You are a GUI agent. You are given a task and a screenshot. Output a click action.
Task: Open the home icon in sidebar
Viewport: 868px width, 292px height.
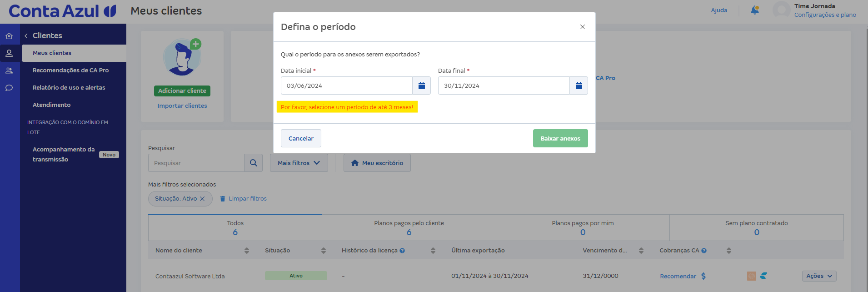pyautogui.click(x=9, y=36)
